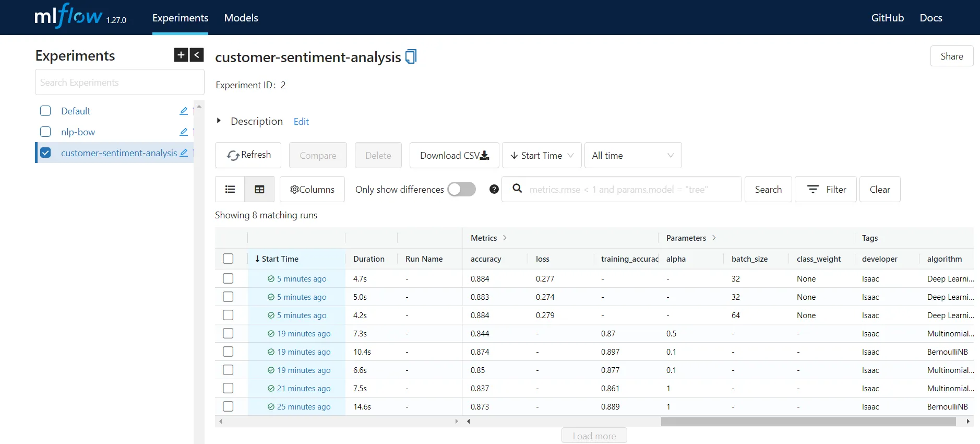Create a new experiment with the plus icon
This screenshot has height=444, width=980.
pyautogui.click(x=181, y=55)
